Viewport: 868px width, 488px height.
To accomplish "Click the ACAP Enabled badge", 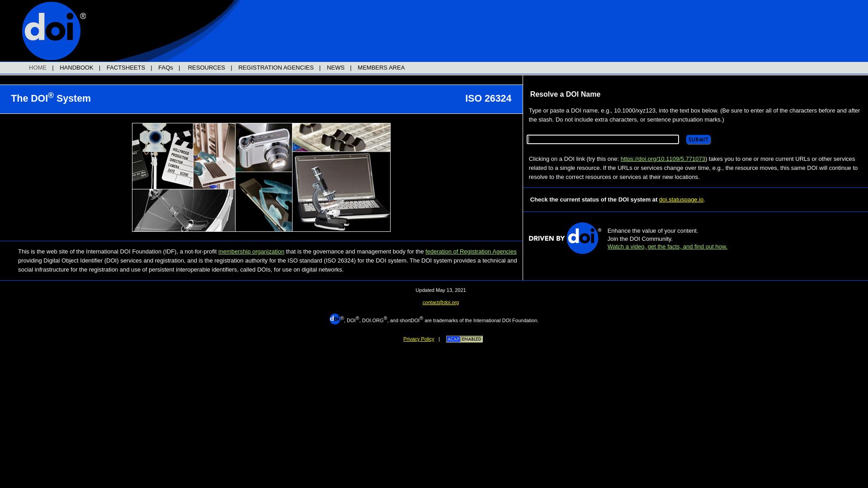I will (464, 339).
